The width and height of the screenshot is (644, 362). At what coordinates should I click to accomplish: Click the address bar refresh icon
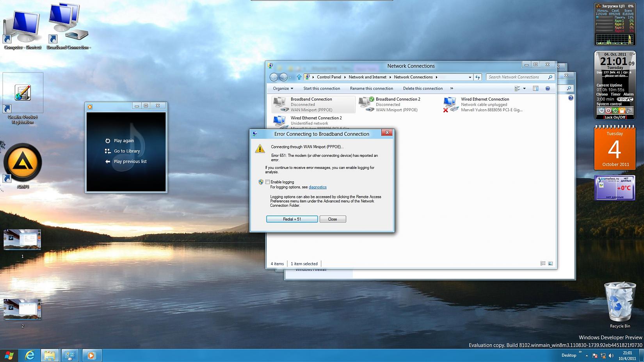478,77
